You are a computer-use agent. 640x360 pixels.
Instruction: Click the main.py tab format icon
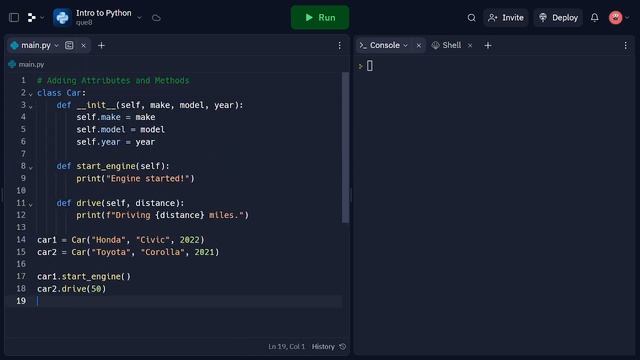(69, 45)
